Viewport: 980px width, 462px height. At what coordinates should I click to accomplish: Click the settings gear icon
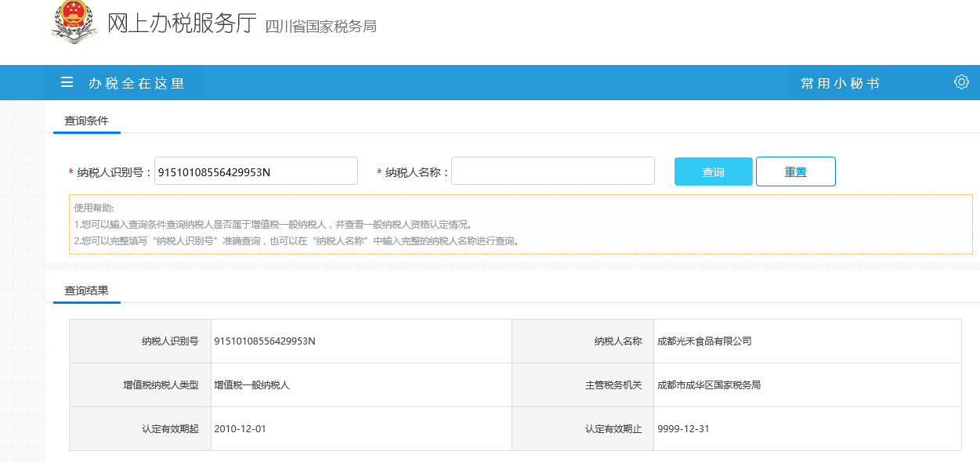(x=961, y=82)
